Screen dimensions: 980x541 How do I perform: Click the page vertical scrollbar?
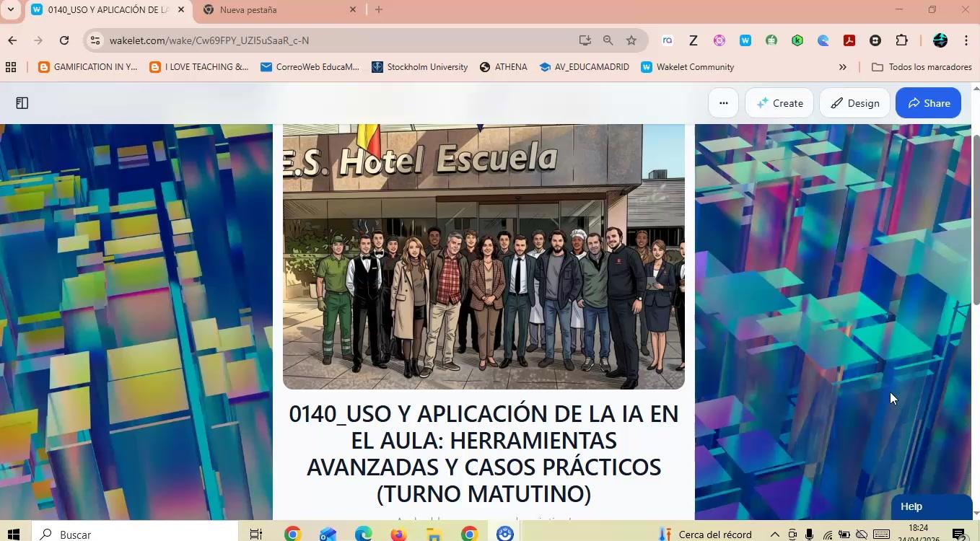point(976,220)
